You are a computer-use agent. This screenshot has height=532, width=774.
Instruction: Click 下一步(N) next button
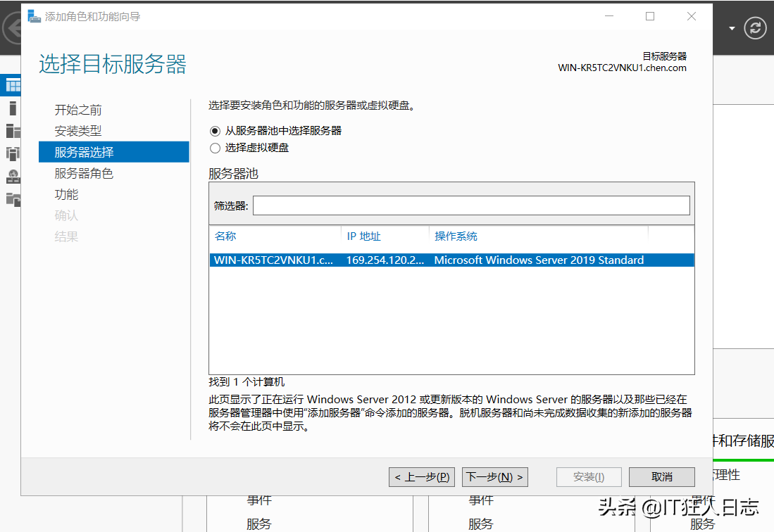pyautogui.click(x=494, y=477)
